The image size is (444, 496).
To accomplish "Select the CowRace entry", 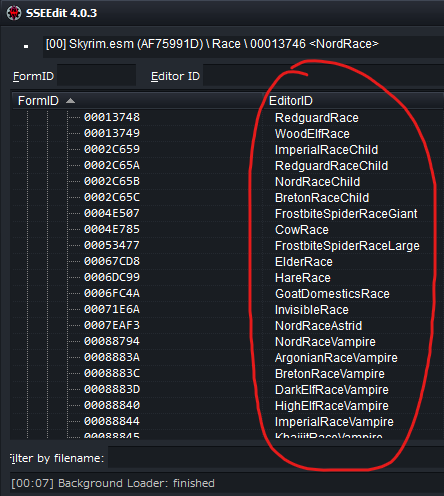I will (302, 230).
